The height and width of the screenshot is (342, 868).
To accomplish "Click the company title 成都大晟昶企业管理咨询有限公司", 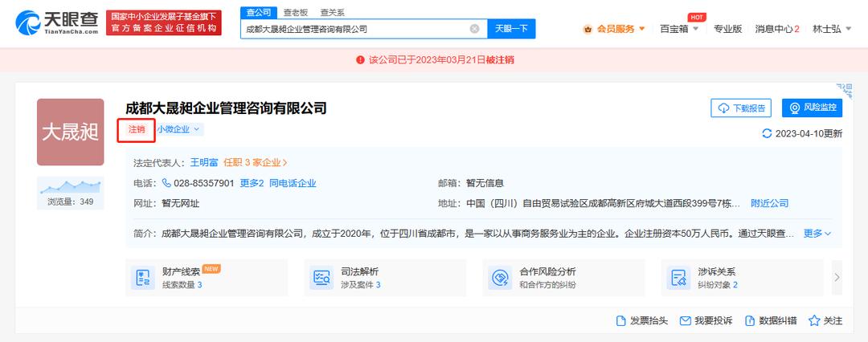I will coord(226,108).
